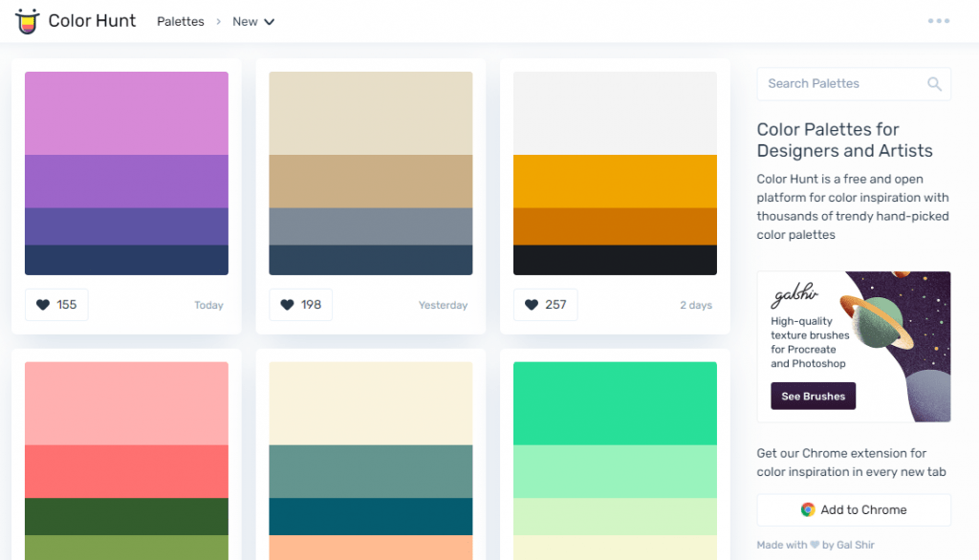Select New from the navigation bar

pos(247,21)
